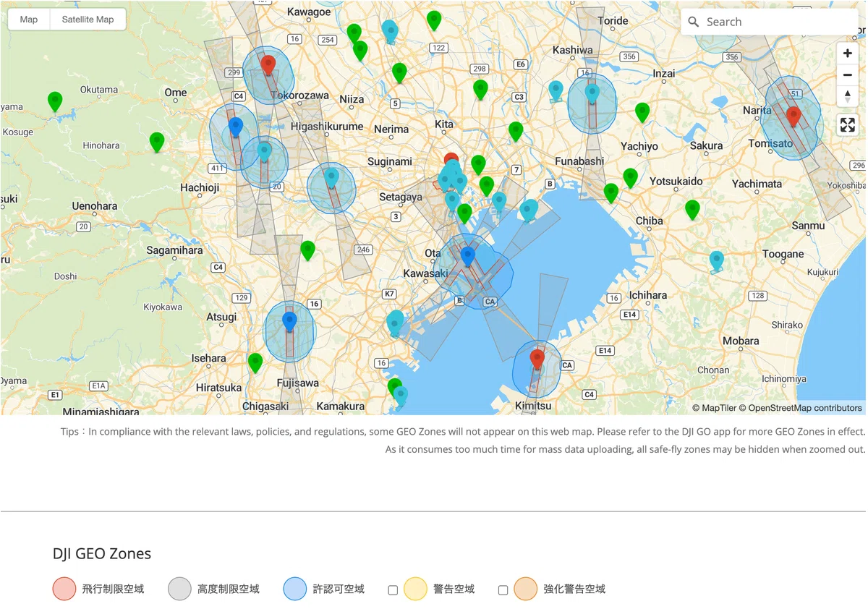Click the red 飛行制限空域 legend swatch
868x609 pixels.
click(64, 589)
